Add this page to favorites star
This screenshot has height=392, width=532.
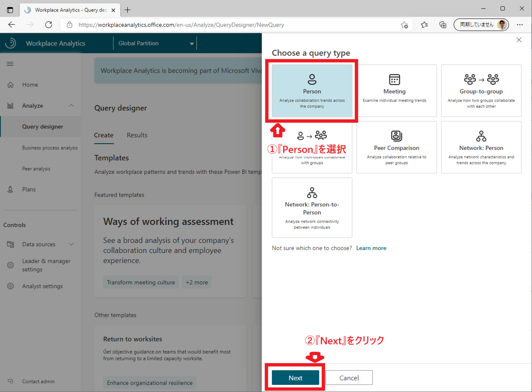coord(404,25)
